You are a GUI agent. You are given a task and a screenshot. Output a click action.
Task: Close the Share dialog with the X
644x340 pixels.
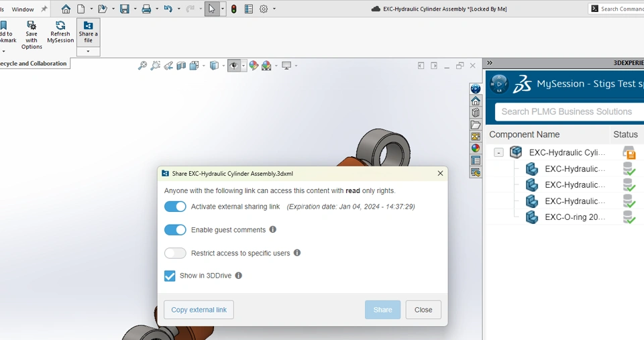coord(440,173)
